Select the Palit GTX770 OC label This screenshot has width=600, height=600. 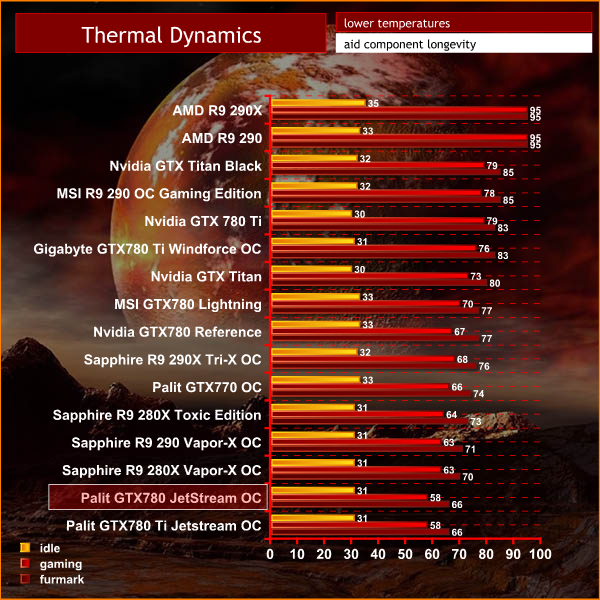pos(207,387)
